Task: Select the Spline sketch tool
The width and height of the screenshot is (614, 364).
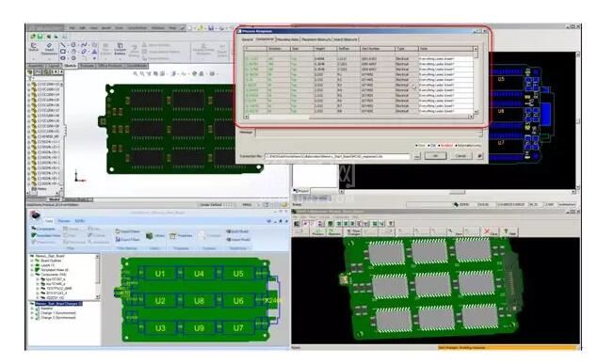Action: point(84,45)
